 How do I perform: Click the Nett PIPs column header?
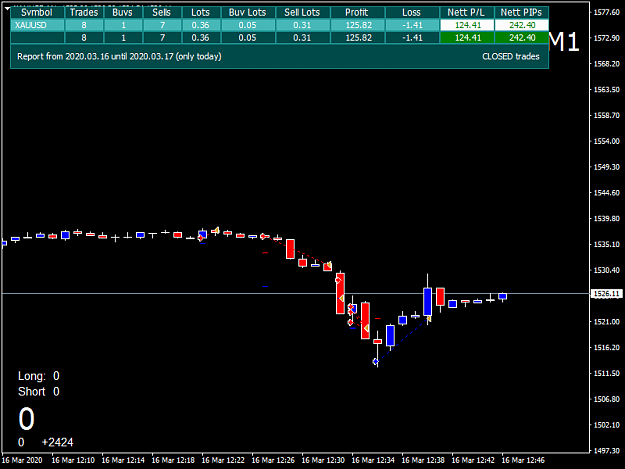tap(521, 12)
